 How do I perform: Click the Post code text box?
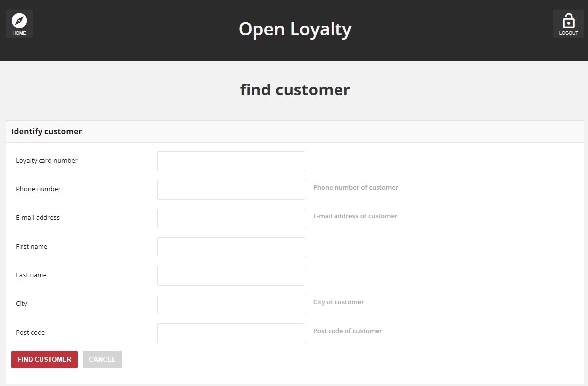[x=231, y=333]
